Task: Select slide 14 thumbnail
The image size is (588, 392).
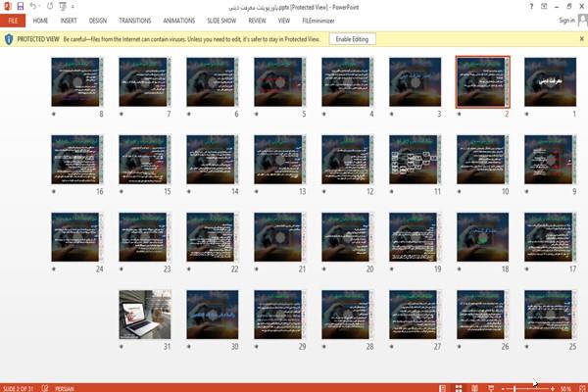Action: click(x=213, y=160)
